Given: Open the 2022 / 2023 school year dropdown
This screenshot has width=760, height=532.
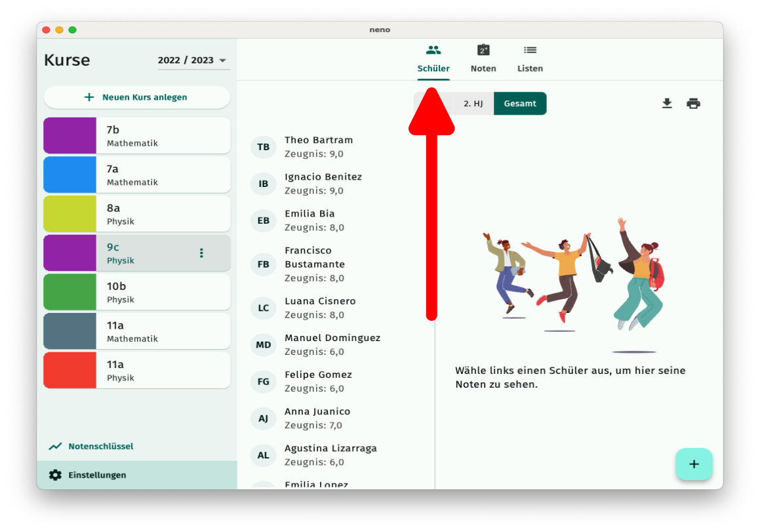Looking at the screenshot, I should [x=193, y=60].
